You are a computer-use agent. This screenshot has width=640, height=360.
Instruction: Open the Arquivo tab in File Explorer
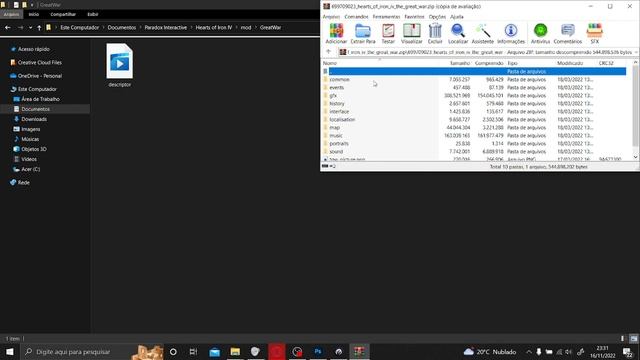(x=11, y=14)
